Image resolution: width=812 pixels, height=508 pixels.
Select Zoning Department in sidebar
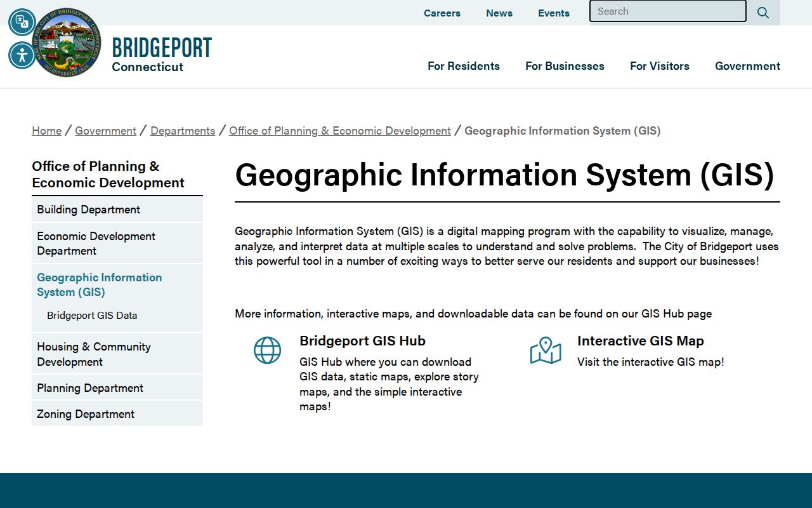pyautogui.click(x=117, y=414)
